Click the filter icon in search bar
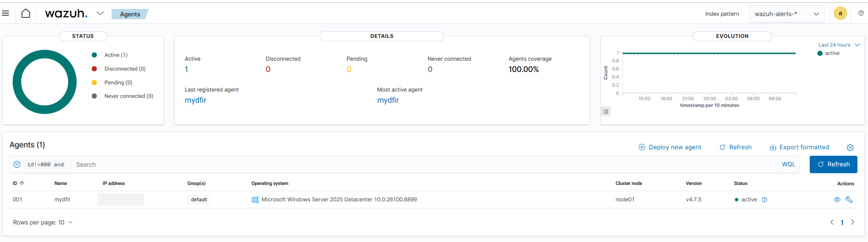 [x=17, y=164]
